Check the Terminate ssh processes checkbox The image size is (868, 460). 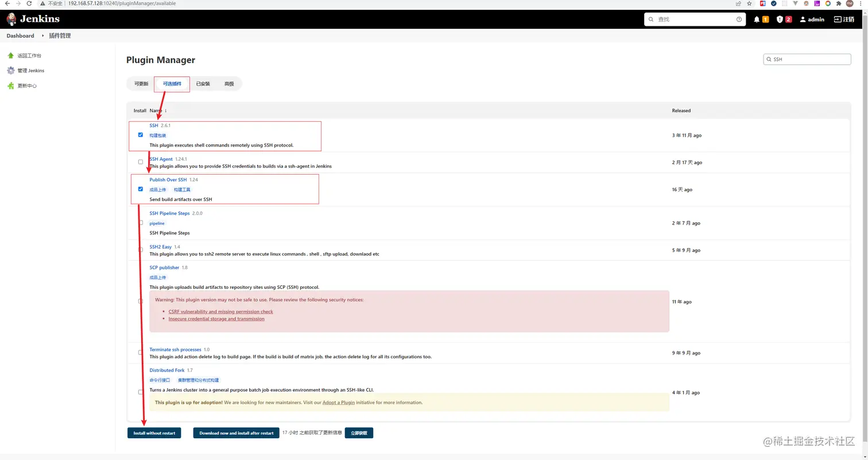click(x=141, y=353)
